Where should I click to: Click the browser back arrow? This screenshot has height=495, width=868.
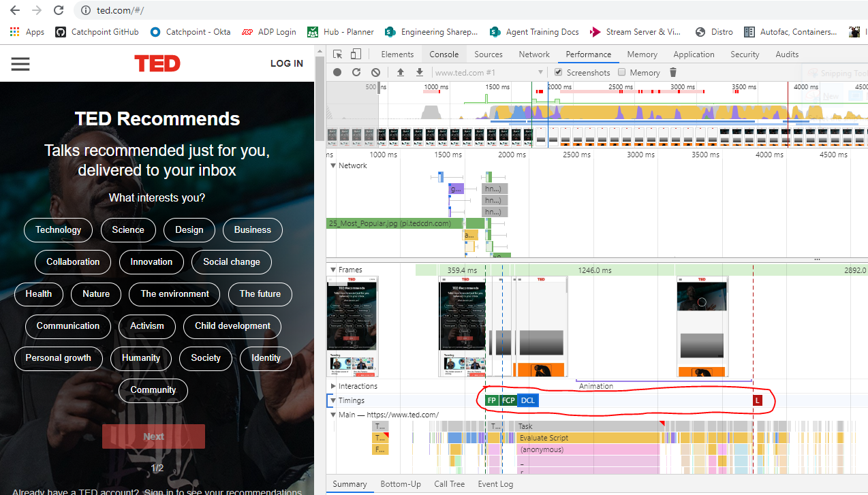[15, 10]
